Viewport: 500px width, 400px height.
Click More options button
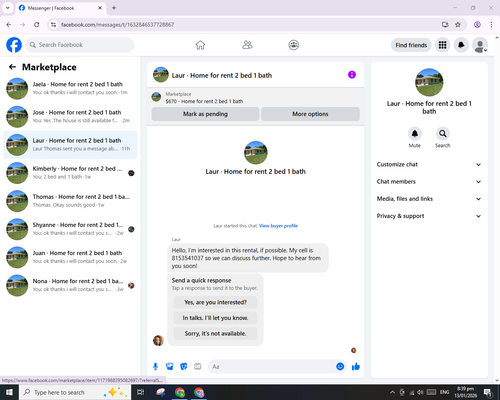[310, 114]
